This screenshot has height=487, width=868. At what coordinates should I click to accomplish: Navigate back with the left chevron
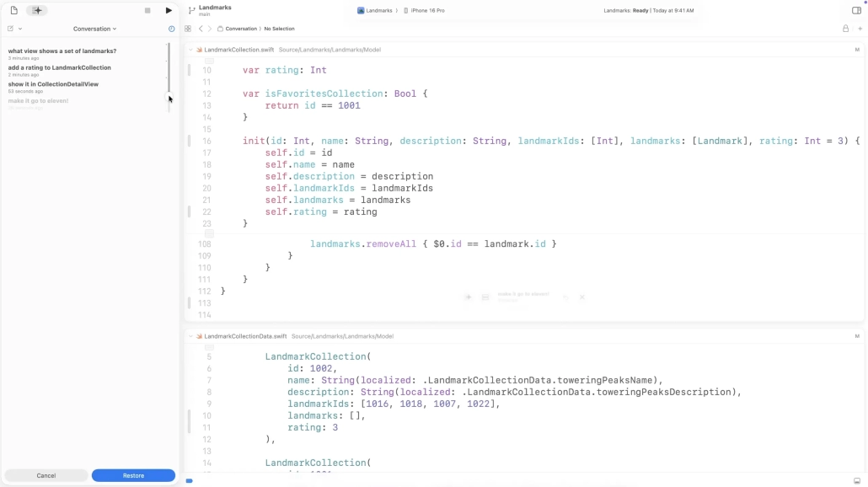(x=201, y=29)
